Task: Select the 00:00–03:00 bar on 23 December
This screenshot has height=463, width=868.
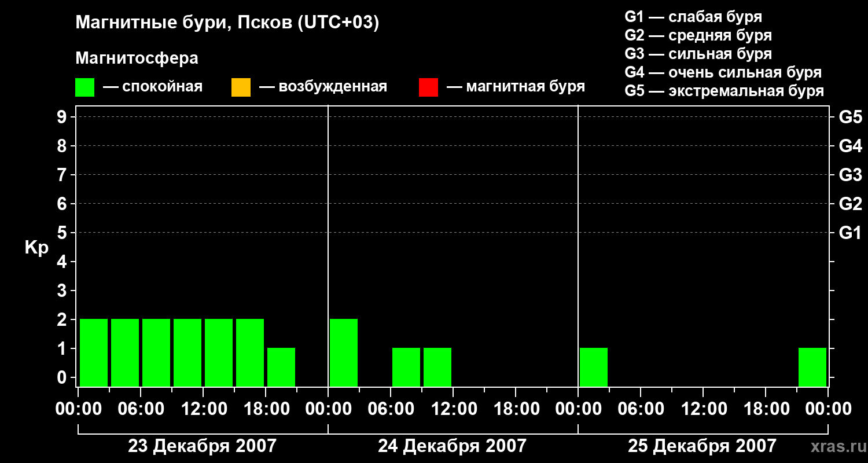Action: [94, 352]
